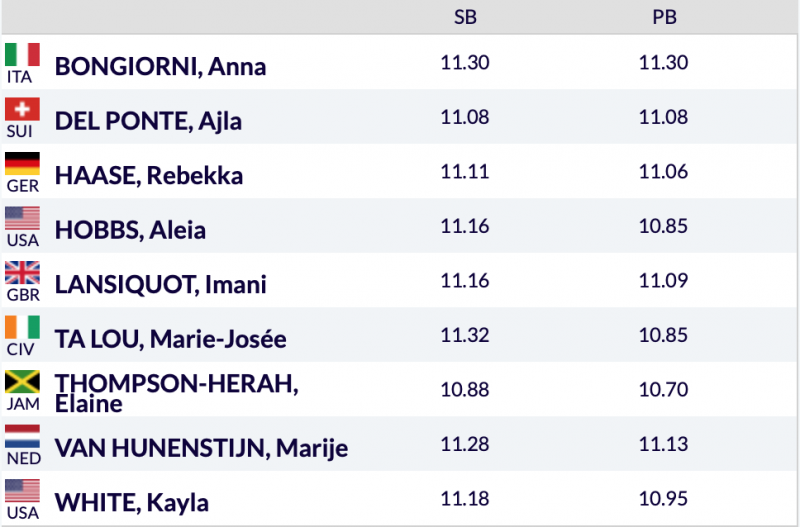Click the Germany flag next to HAASE
Screen dimensions: 800x527
click(22, 164)
